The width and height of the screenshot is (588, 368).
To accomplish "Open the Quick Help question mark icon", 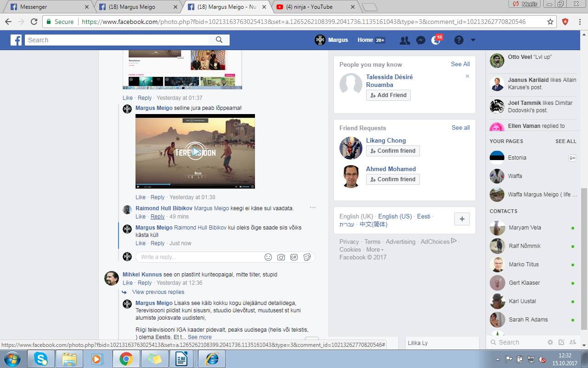I will (x=458, y=40).
